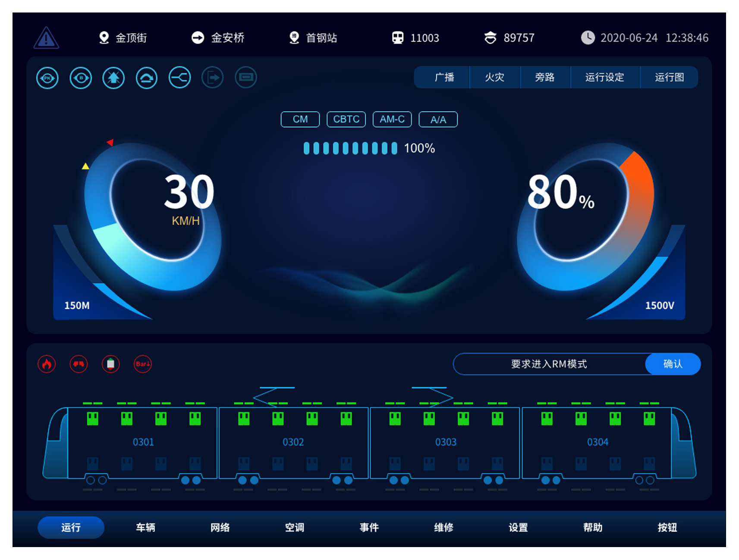Click the 80% power gauge
Viewport: 739px width, 560px height.
coord(585,217)
